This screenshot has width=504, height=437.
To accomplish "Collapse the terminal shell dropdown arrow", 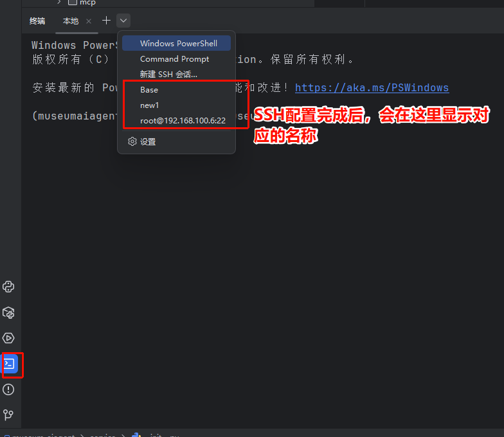I will (124, 21).
